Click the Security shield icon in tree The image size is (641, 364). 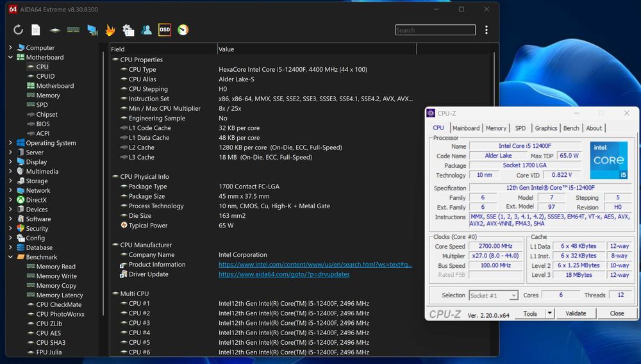click(21, 228)
